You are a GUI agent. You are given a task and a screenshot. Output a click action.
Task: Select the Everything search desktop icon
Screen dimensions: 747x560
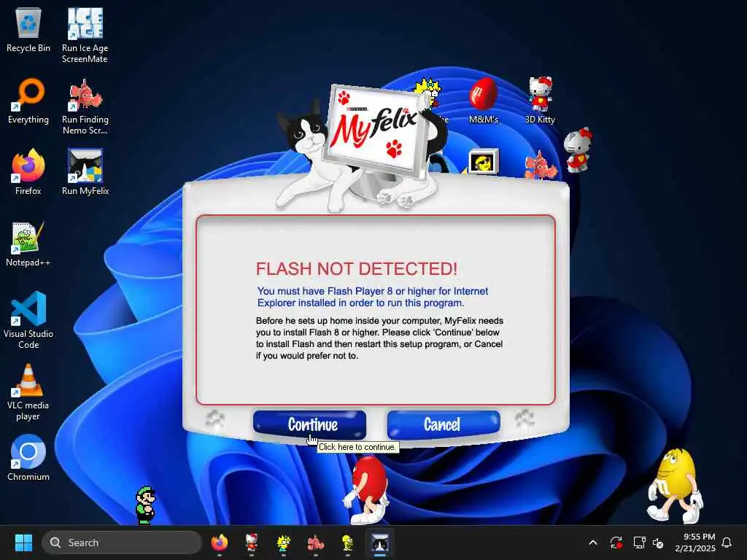click(x=28, y=101)
